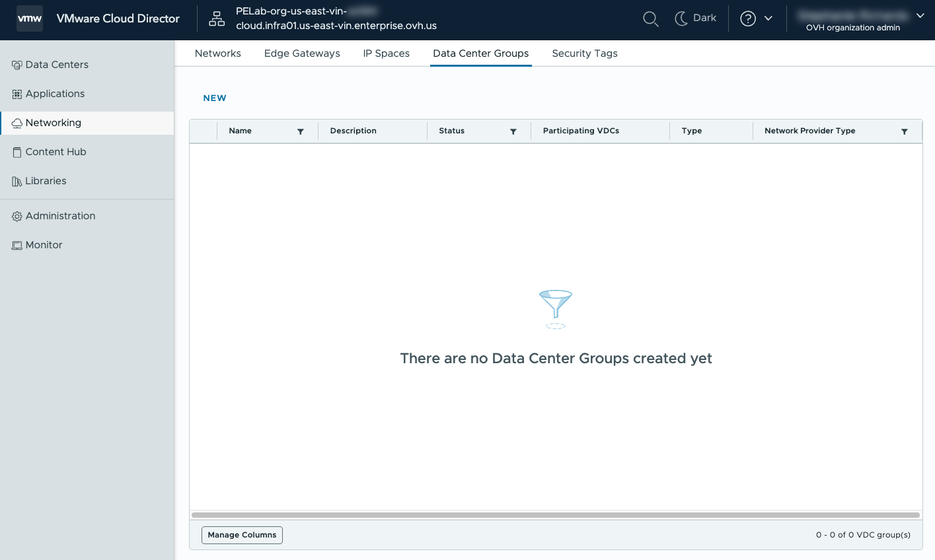Image resolution: width=935 pixels, height=560 pixels.
Task: Click the 0 - 0 of 0 VDC group(s) text
Action: tap(863, 535)
